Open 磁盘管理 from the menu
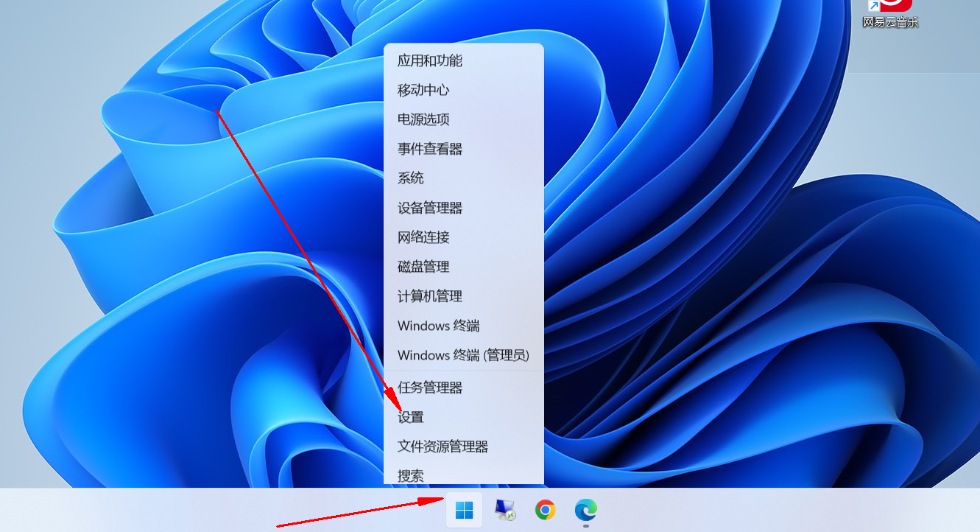Screen dimensions: 980x532 [x=464, y=267]
